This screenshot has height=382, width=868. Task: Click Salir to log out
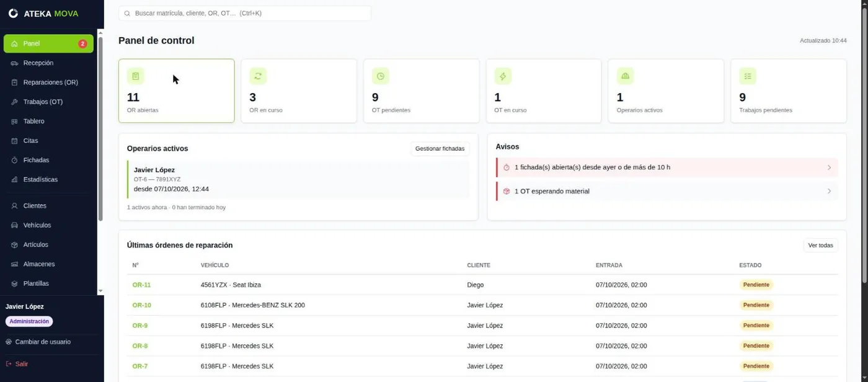tap(17, 364)
